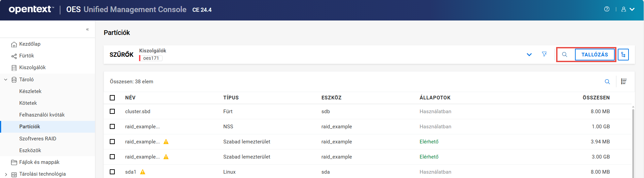This screenshot has height=178, width=644.
Task: Select the sda1 row checkbox
Action: (112, 172)
